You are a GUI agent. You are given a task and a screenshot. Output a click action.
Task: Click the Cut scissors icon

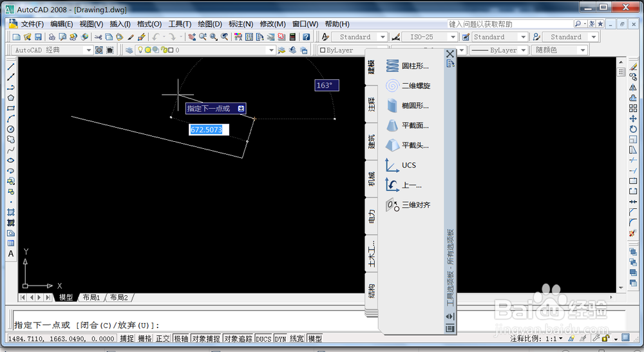pos(98,37)
